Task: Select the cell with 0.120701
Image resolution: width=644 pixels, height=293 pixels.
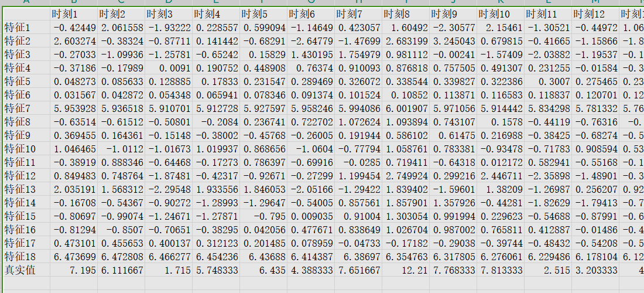Action: point(595,95)
